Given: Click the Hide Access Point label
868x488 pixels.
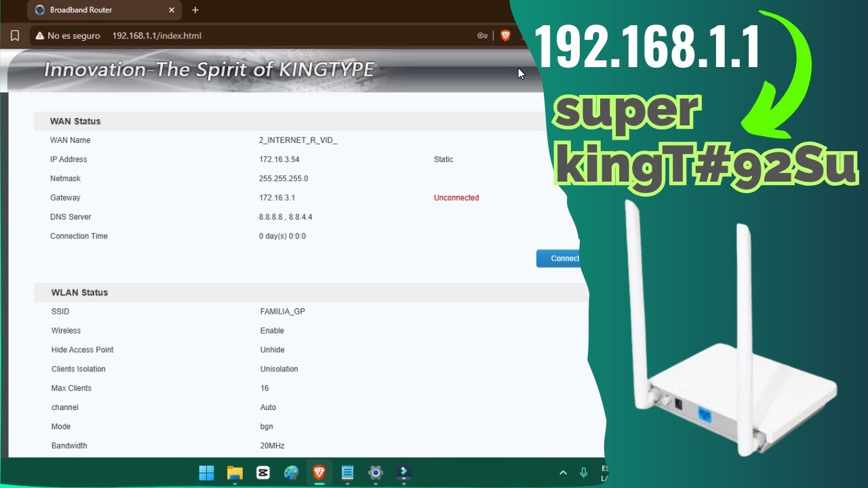Looking at the screenshot, I should point(82,350).
